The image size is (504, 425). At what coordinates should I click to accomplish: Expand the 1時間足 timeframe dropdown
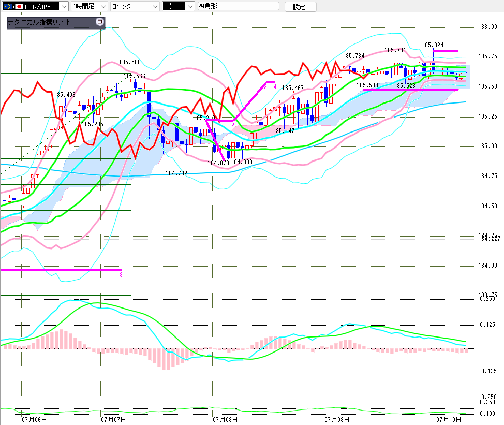click(x=89, y=6)
